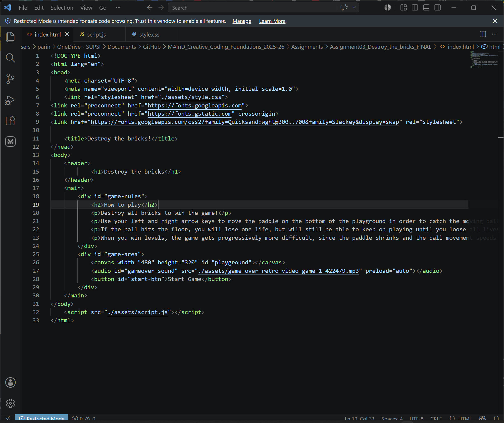
Task: Click Spaces: 4 indentation setting
Action: pyautogui.click(x=392, y=418)
